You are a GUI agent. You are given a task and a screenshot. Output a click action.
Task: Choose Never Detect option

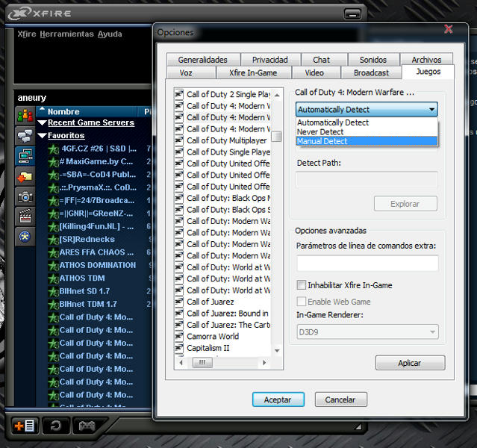coord(367,132)
